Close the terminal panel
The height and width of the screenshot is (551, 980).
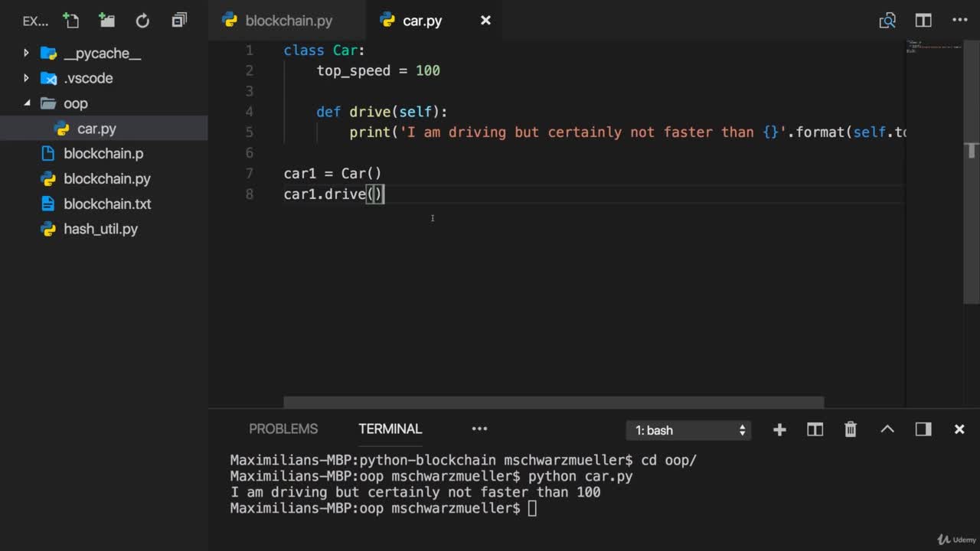pyautogui.click(x=959, y=429)
